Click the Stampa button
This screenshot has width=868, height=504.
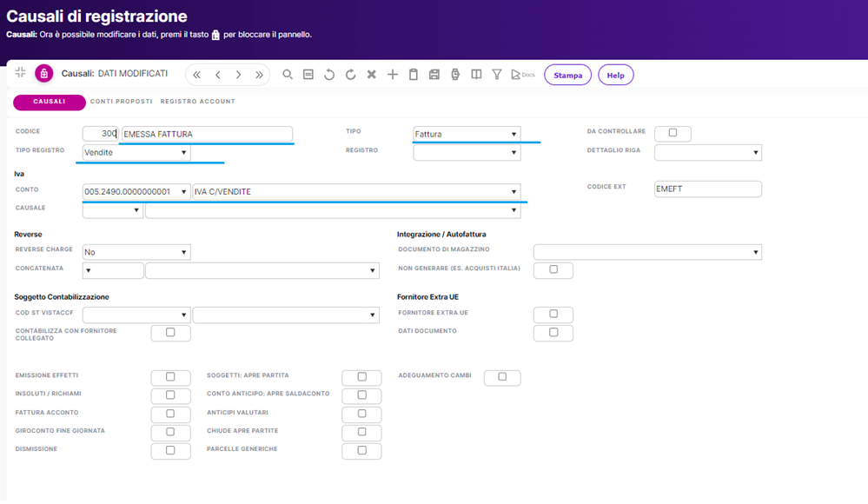pos(568,75)
